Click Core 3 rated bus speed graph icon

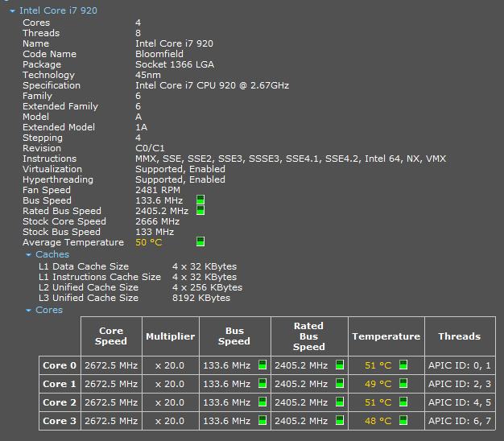point(340,421)
